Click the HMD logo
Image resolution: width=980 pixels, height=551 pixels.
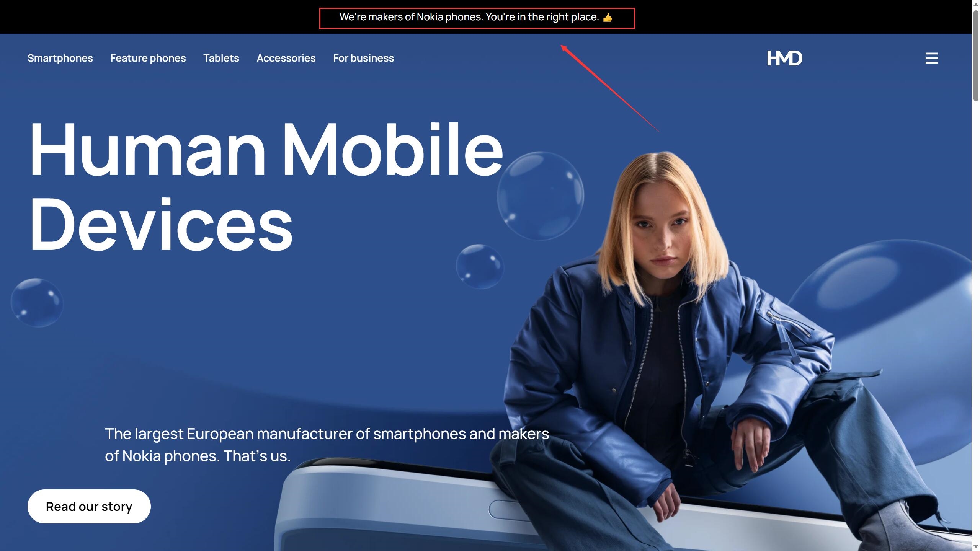pyautogui.click(x=784, y=58)
